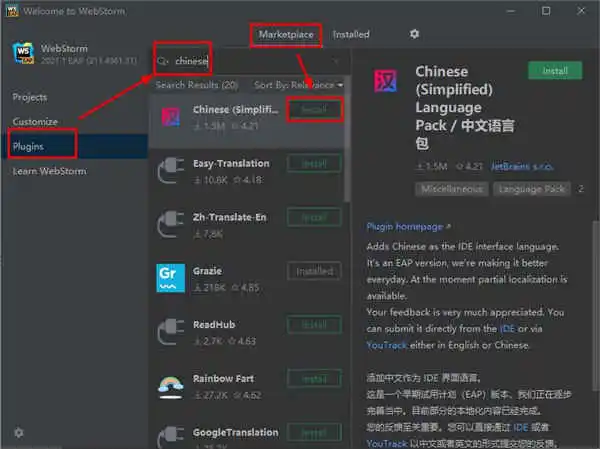Click the Rainbow Fart plugin icon
The height and width of the screenshot is (449, 600).
click(171, 386)
